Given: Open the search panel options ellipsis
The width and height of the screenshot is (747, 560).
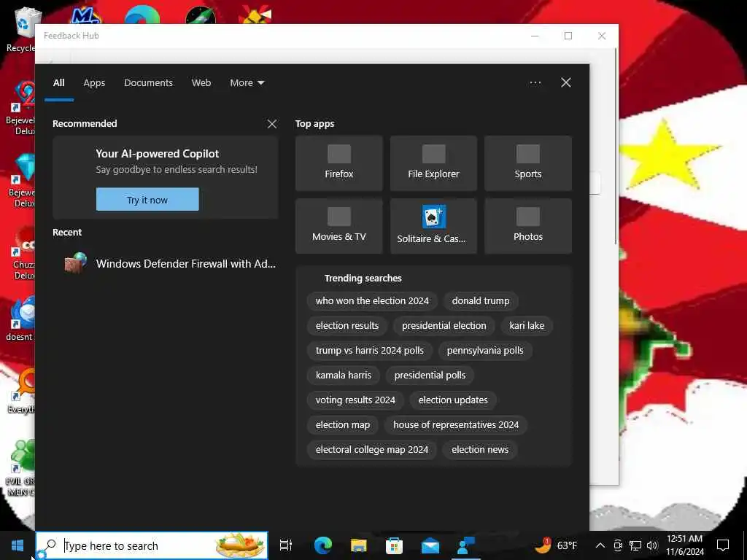Looking at the screenshot, I should click(535, 83).
